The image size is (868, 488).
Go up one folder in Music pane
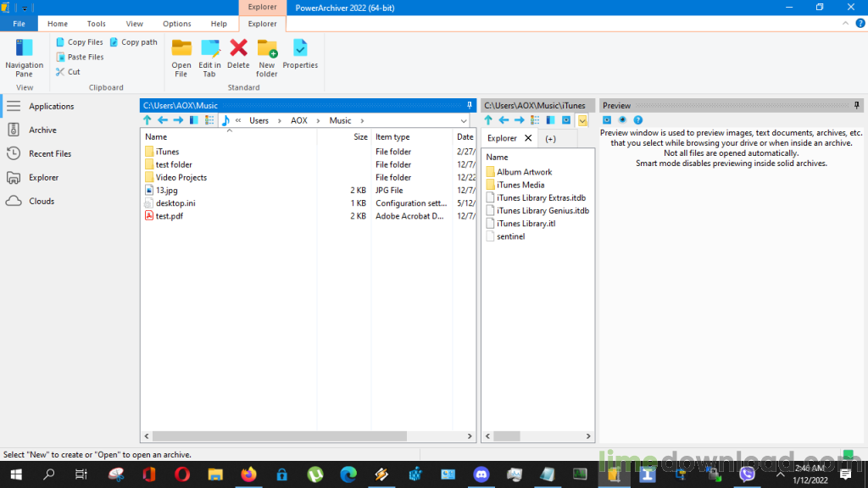click(147, 120)
